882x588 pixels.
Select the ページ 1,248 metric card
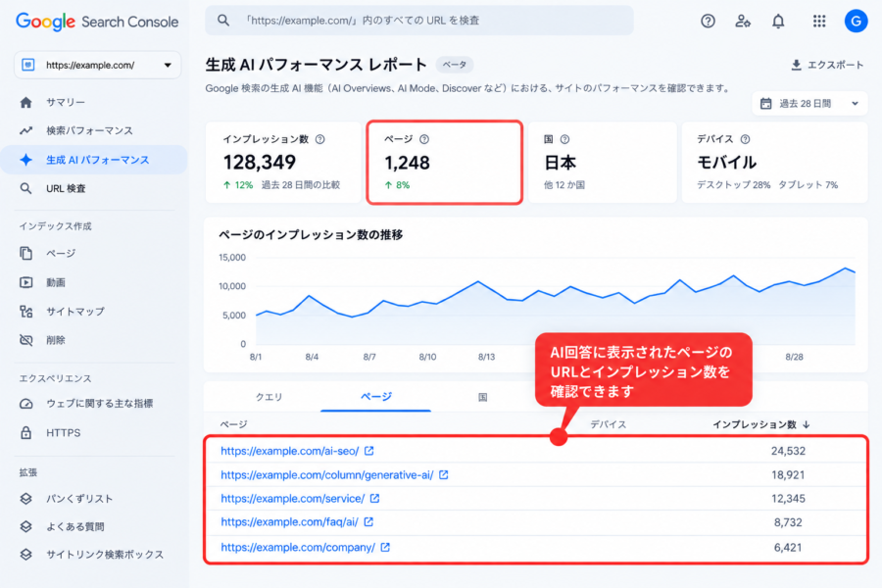click(444, 162)
